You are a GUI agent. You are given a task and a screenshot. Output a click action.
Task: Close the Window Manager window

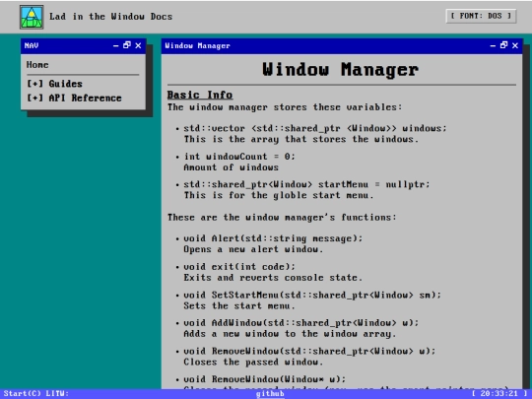click(x=515, y=45)
